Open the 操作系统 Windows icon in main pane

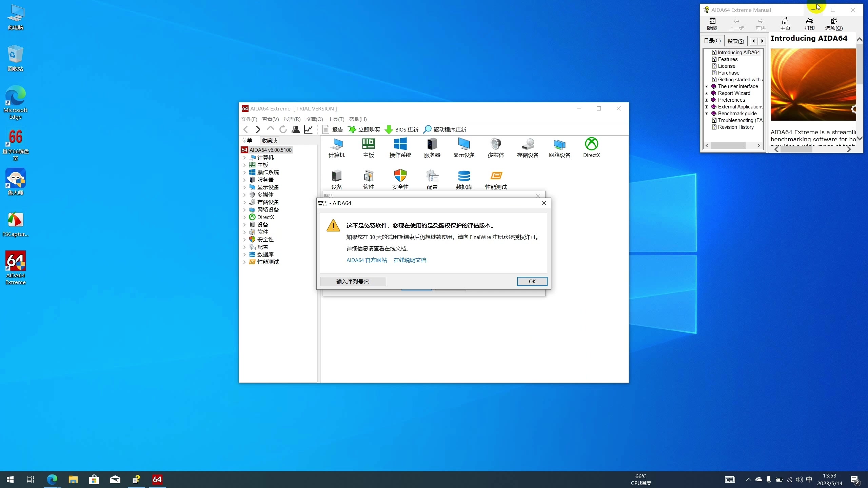pyautogui.click(x=400, y=148)
